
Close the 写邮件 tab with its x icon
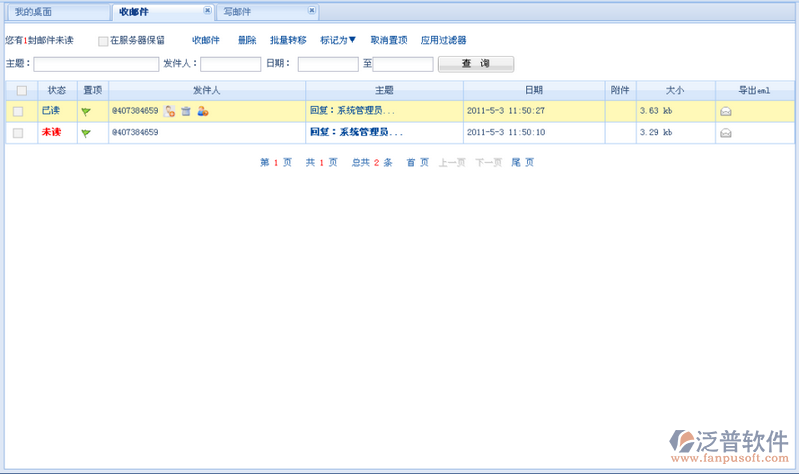point(312,11)
